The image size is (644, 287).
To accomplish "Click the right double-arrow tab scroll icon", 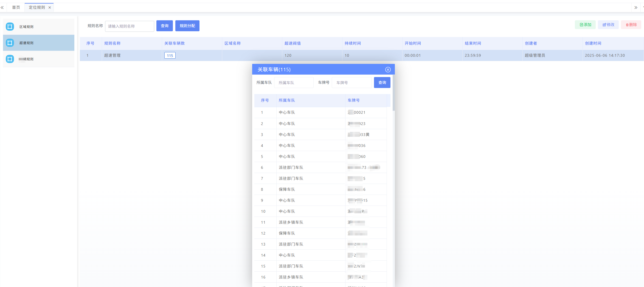I will [636, 7].
